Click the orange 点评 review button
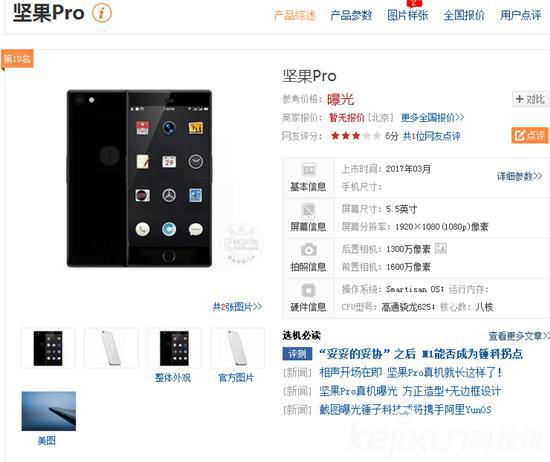The width and height of the screenshot is (550, 462). coord(530,135)
